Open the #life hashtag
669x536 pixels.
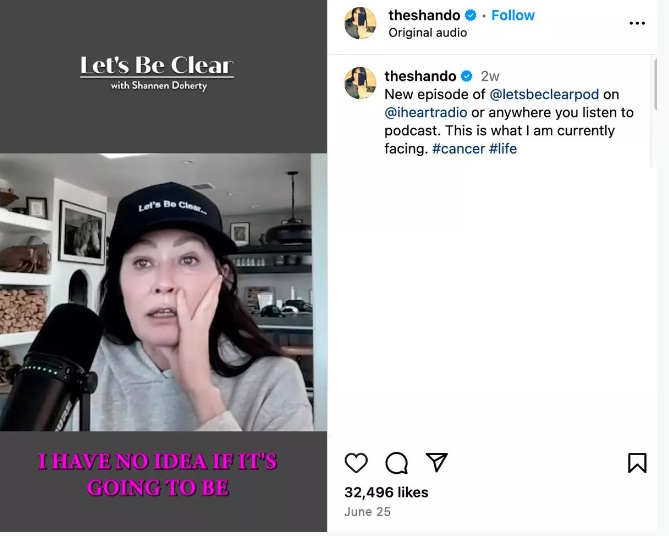[x=503, y=149]
